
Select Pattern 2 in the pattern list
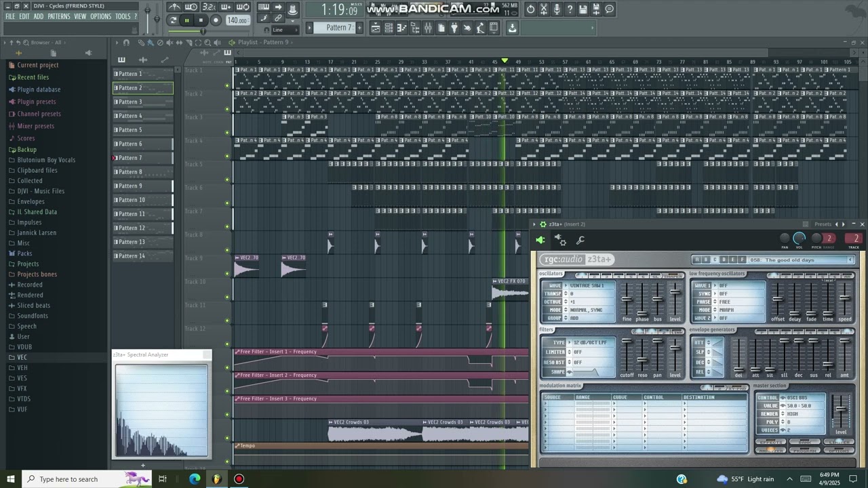[143, 88]
